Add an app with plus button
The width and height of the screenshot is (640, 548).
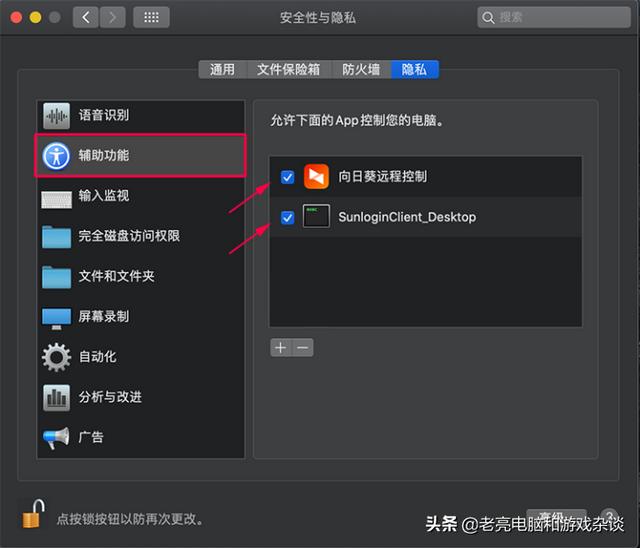point(280,348)
